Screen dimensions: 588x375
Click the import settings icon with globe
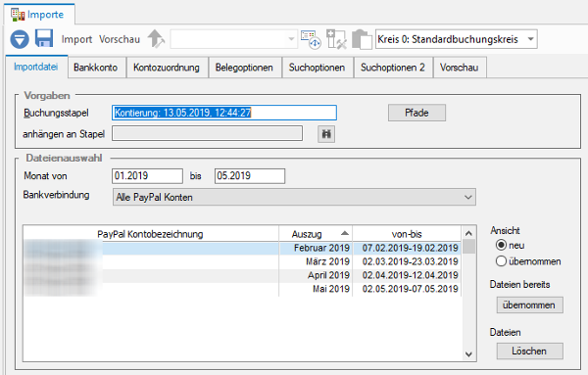[311, 39]
